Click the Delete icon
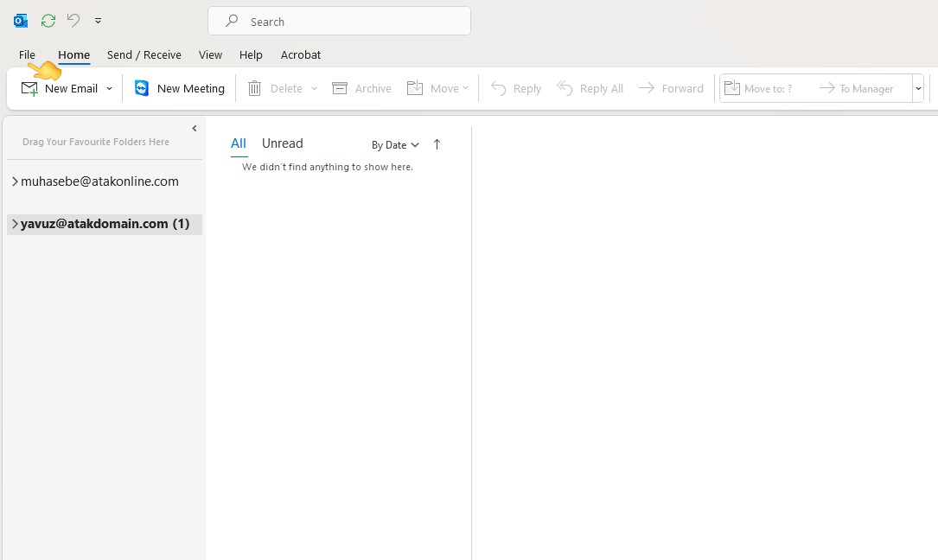This screenshot has width=938, height=560. pyautogui.click(x=254, y=87)
